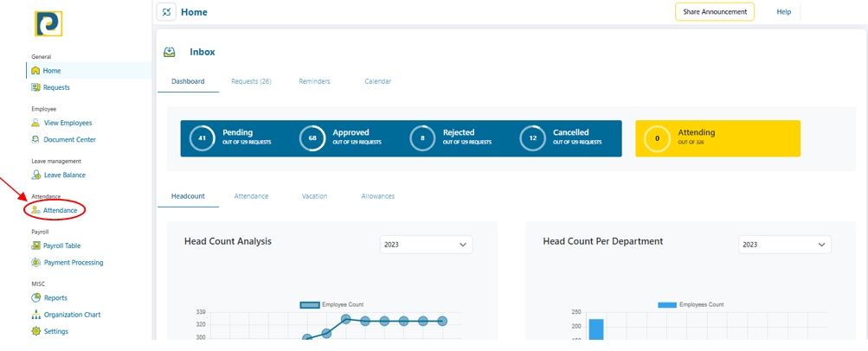The image size is (868, 351).
Task: Open the Payroll Table icon
Action: [35, 246]
